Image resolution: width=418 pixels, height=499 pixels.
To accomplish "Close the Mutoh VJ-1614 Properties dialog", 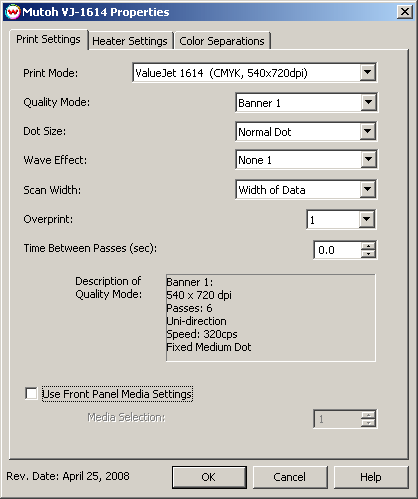I will (x=405, y=12).
